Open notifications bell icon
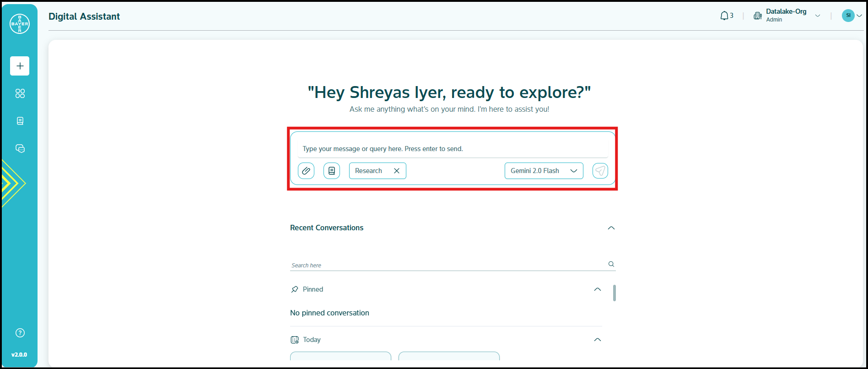 [x=724, y=16]
